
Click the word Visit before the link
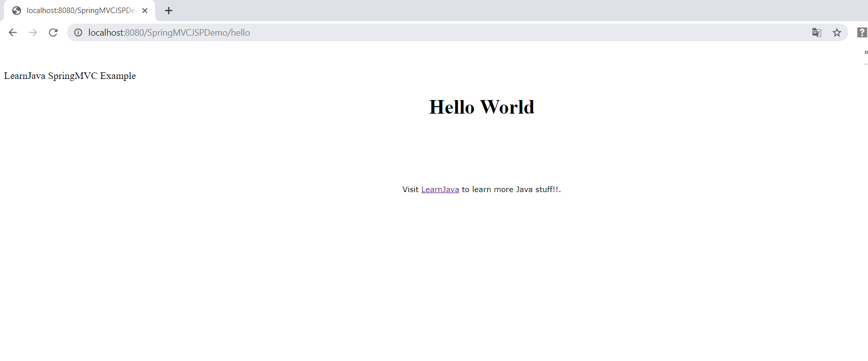coord(410,190)
